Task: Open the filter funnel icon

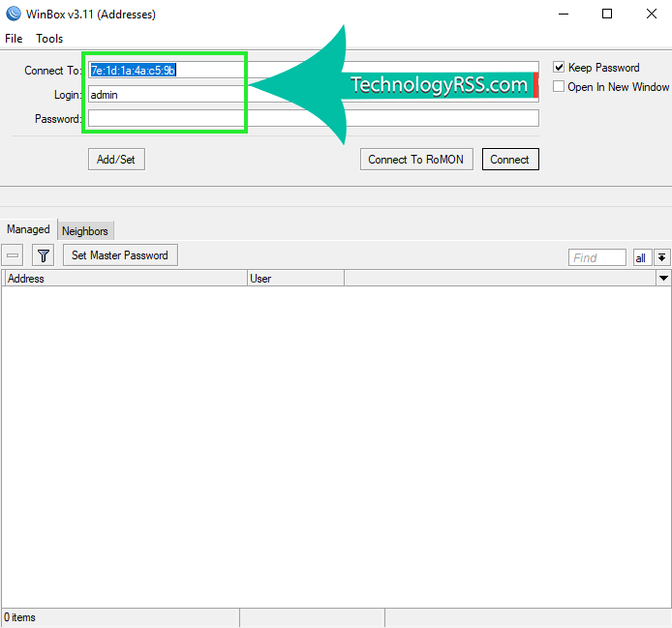Action: click(44, 255)
